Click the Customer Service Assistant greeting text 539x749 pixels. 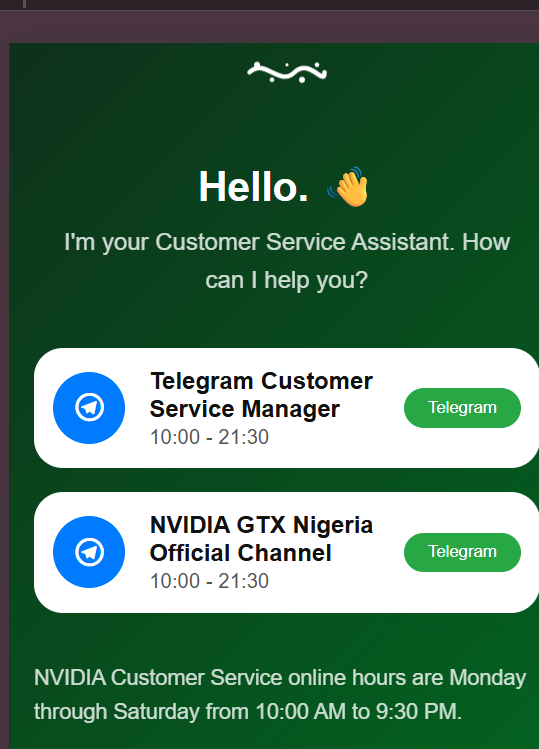[x=287, y=261]
